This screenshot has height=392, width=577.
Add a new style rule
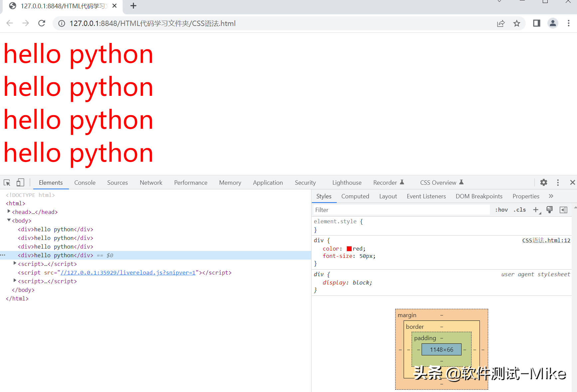click(x=536, y=210)
